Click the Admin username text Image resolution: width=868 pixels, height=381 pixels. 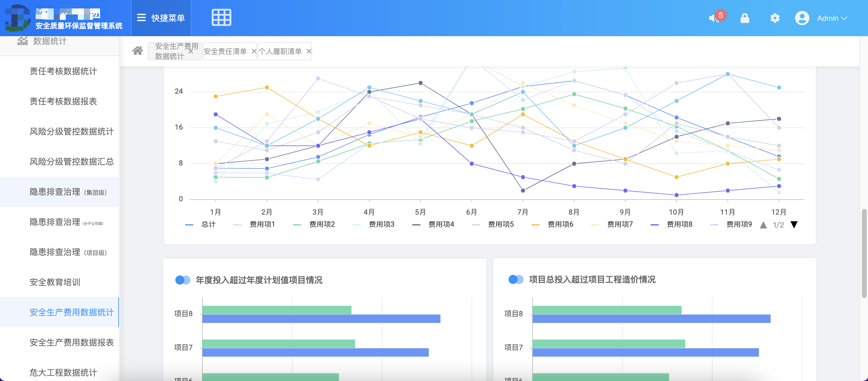pyautogui.click(x=828, y=18)
